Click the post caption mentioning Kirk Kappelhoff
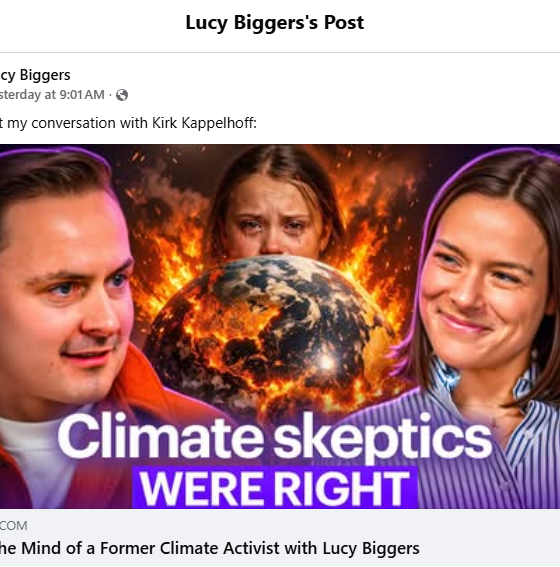This screenshot has height=567, width=560. click(128, 123)
